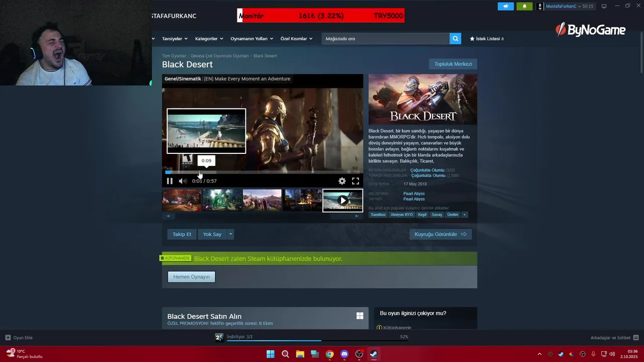Viewport: 644px width, 362px height.
Task: Click system tray volume icon
Action: click(x=612, y=354)
